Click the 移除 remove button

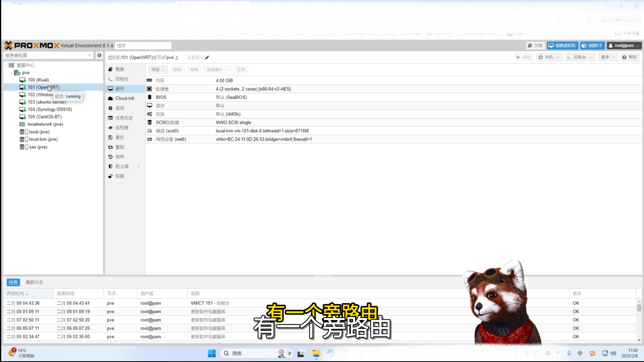pyautogui.click(x=177, y=70)
